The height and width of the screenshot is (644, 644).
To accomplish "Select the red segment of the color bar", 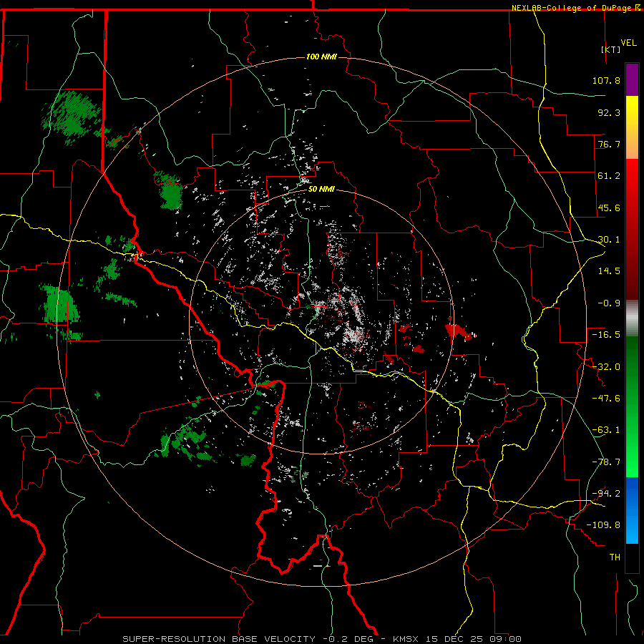I will click(x=632, y=229).
